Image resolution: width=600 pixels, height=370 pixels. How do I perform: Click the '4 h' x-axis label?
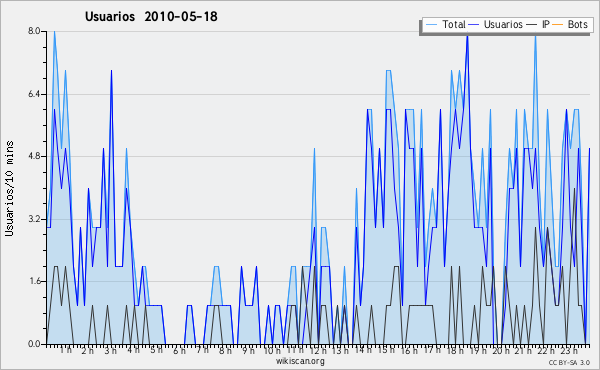pyautogui.click(x=133, y=350)
